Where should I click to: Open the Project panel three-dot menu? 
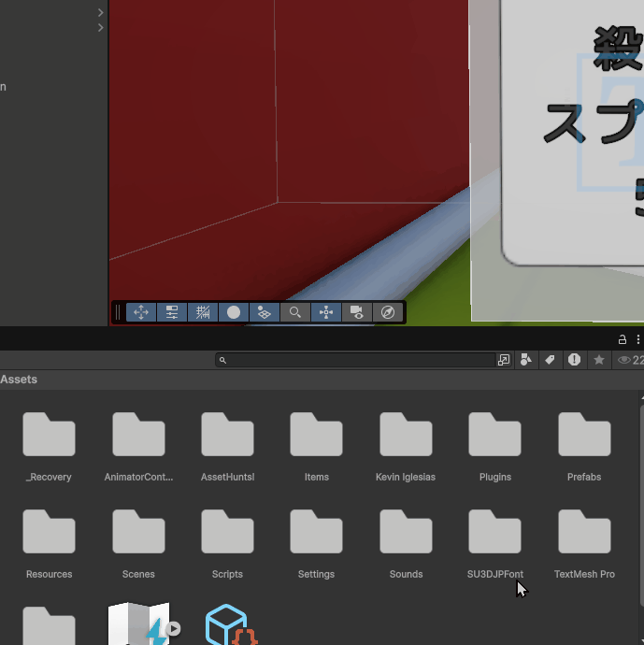(x=638, y=339)
